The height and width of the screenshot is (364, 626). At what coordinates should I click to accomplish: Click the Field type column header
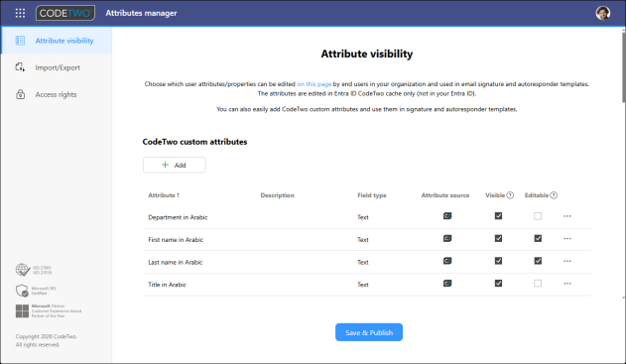(372, 195)
